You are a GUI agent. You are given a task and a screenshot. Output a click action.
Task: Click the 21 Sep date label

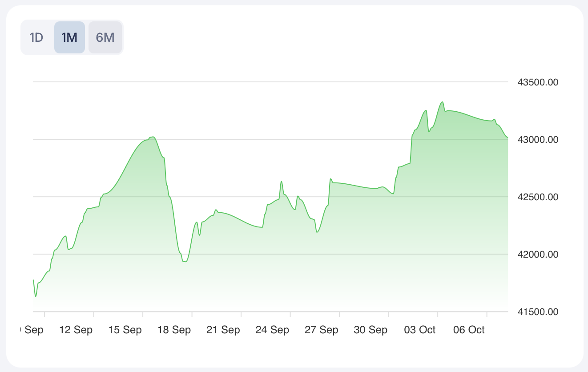coord(223,330)
